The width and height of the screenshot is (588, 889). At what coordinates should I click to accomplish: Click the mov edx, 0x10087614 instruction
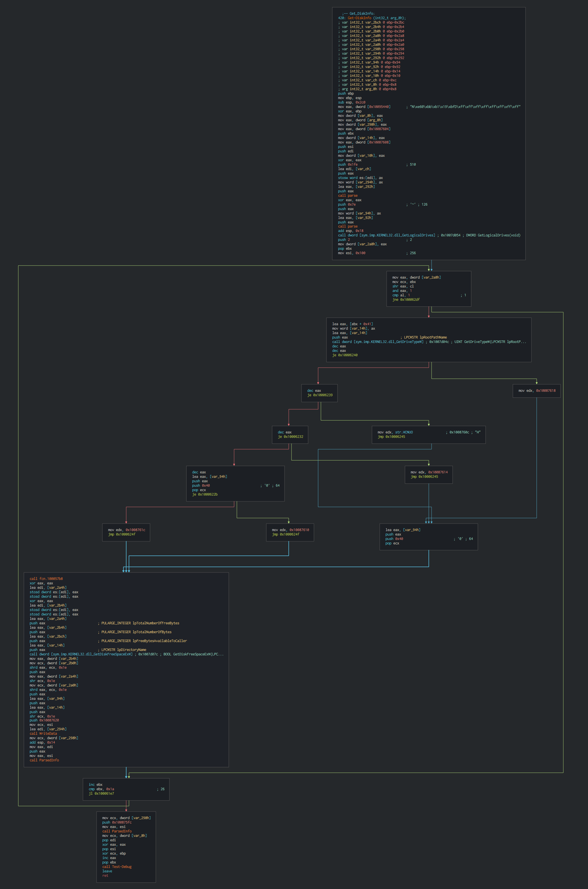(x=429, y=472)
